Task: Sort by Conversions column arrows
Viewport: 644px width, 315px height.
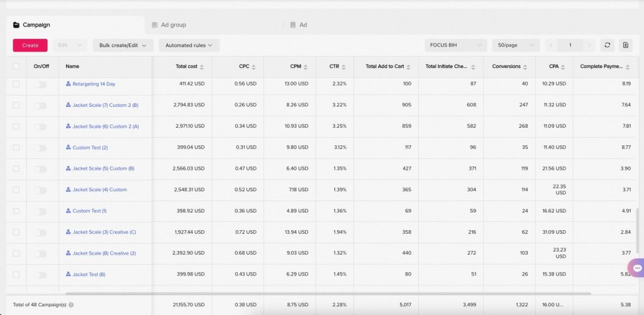Action: (x=526, y=67)
